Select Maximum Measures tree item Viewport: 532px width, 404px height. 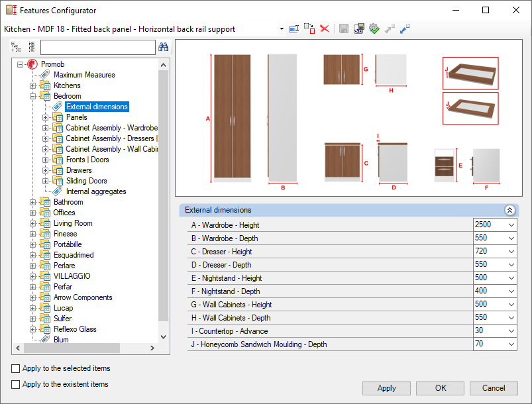(x=84, y=75)
